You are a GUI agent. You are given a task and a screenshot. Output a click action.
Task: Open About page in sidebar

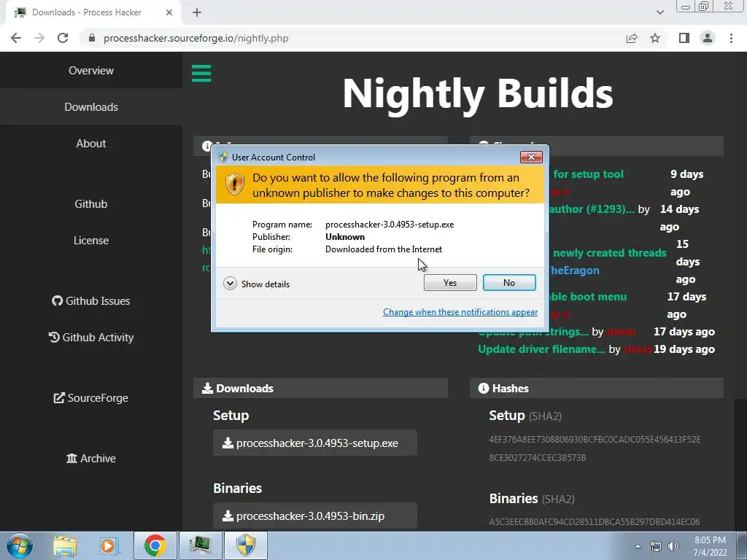91,144
